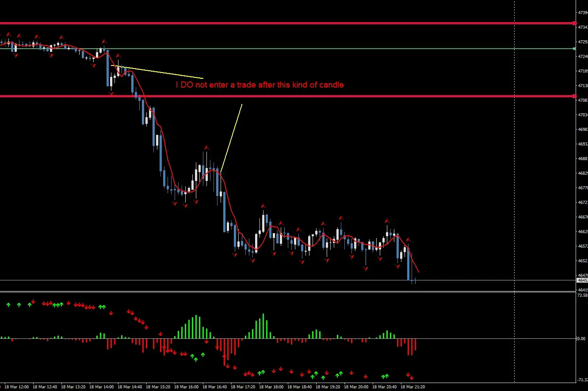Select the short yellow line pointing at the annotation
Image resolution: width=588 pixels, height=391 pixels.
tap(157, 72)
